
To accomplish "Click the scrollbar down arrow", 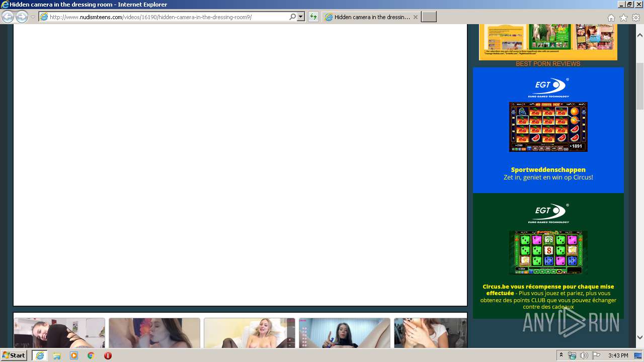I will click(x=640, y=337).
